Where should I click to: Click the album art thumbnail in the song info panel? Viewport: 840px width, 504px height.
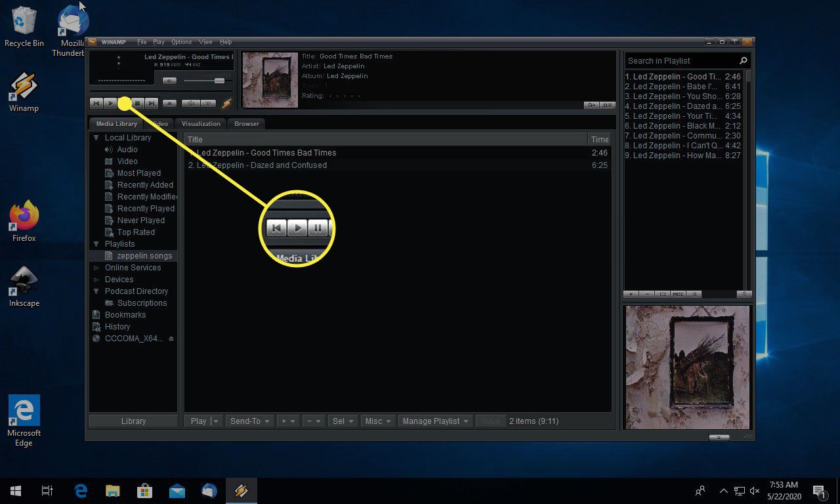click(x=270, y=79)
